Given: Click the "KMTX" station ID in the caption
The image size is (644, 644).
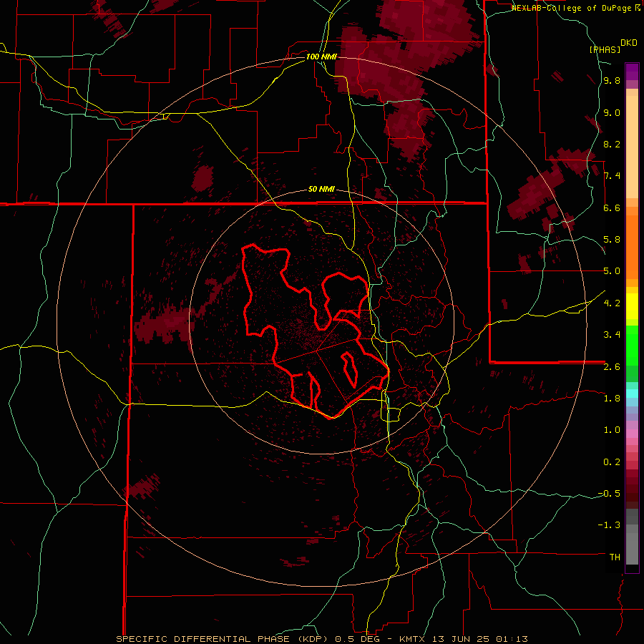Looking at the screenshot, I should click(x=414, y=639).
